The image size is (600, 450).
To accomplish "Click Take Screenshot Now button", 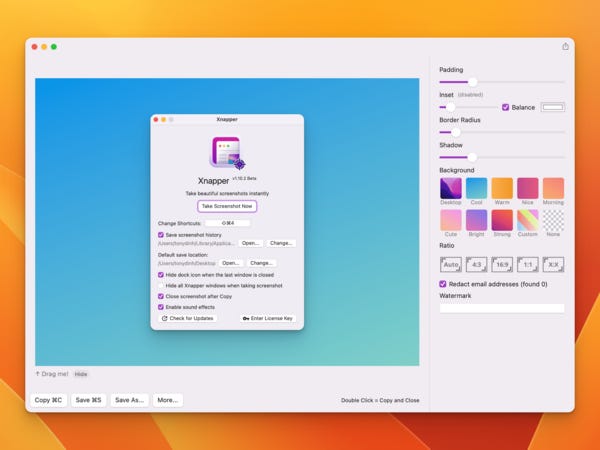I will (227, 206).
